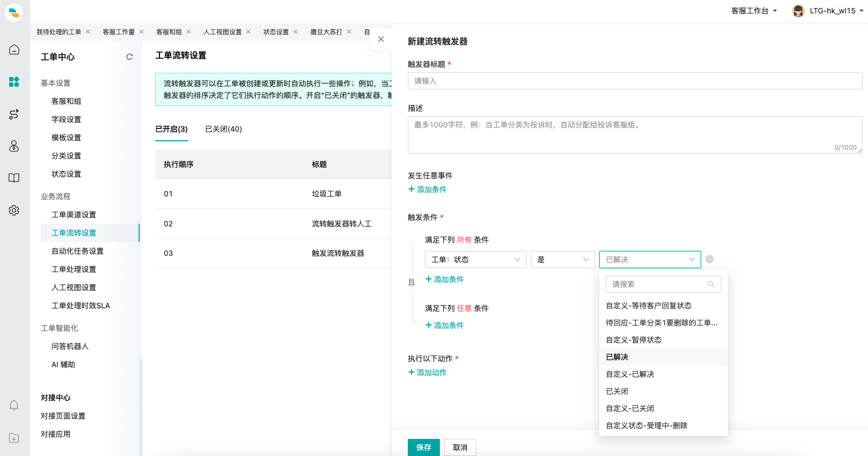Click the 取消 button

460,447
